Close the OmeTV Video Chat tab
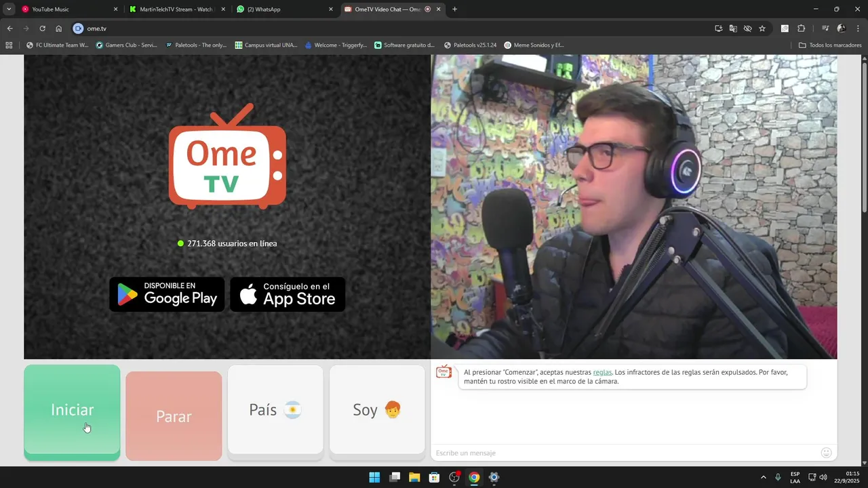This screenshot has height=488, width=868. (x=439, y=9)
